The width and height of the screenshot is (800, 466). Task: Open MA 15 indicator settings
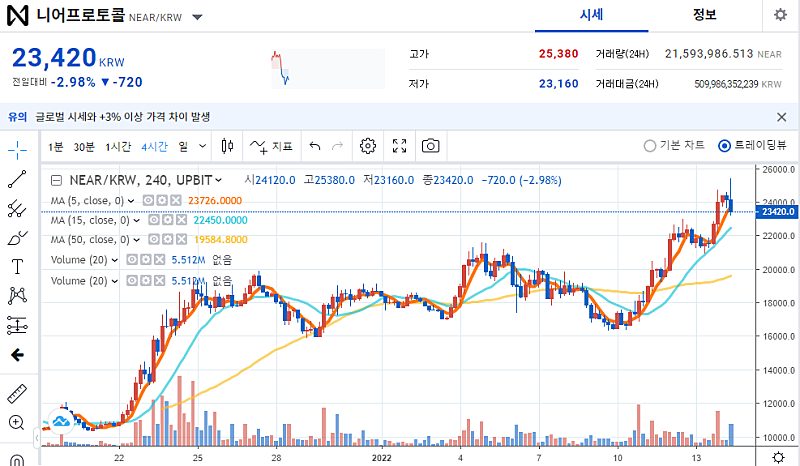tap(167, 220)
